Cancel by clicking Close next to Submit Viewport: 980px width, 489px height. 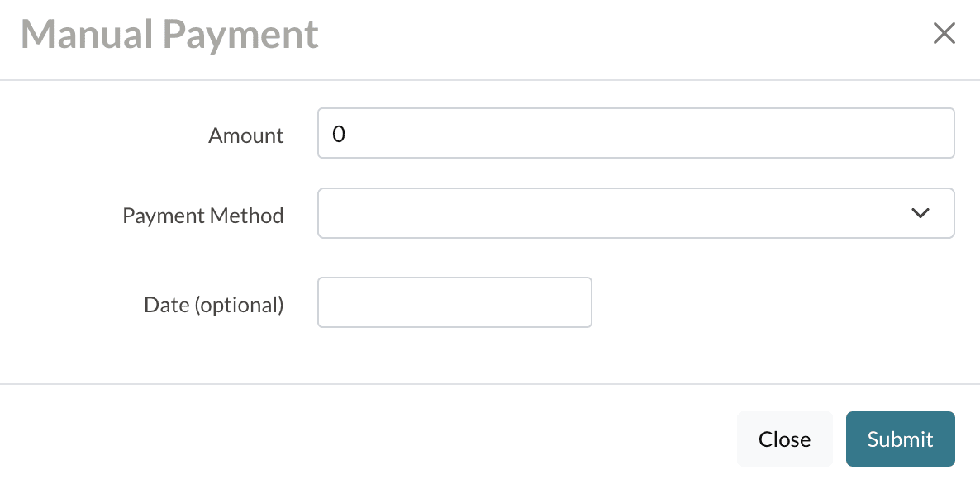[784, 439]
